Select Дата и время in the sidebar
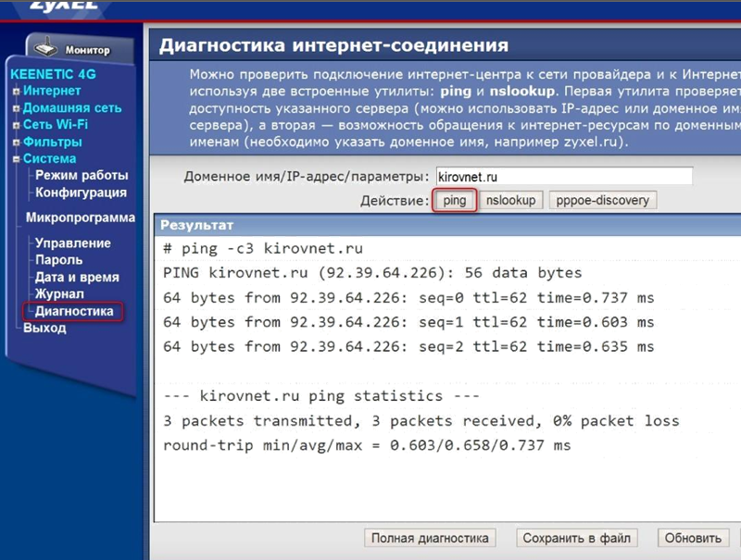Viewport: 741px width, 560px height. [x=77, y=277]
